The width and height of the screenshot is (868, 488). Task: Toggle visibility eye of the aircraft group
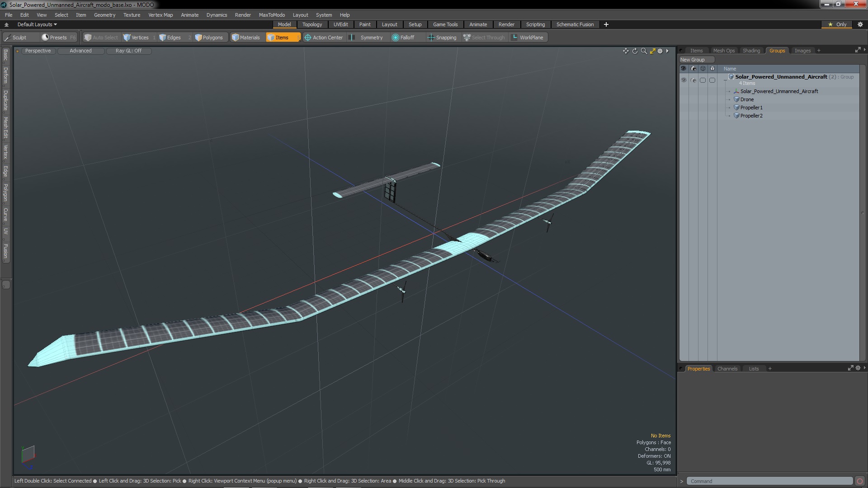tap(684, 80)
